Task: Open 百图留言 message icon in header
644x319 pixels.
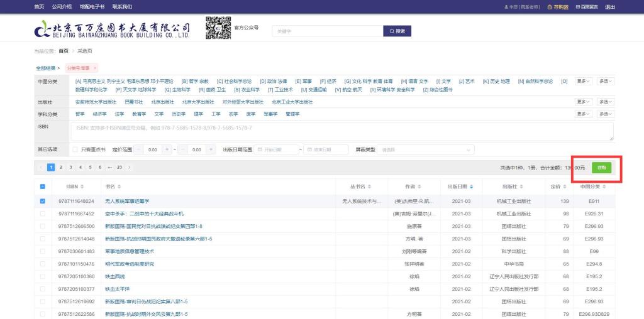Action: tap(578, 7)
